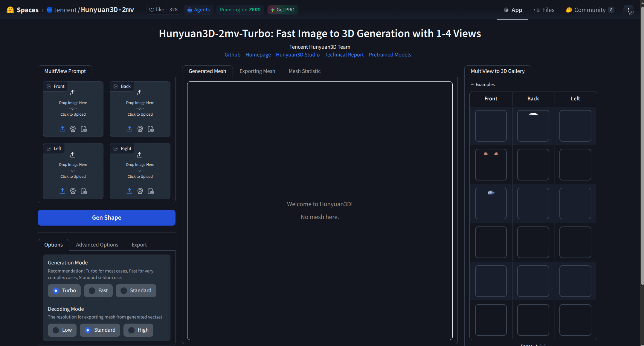The image size is (644, 346).
Task: Click the clipboard paste icon under Back image
Action: point(151,129)
